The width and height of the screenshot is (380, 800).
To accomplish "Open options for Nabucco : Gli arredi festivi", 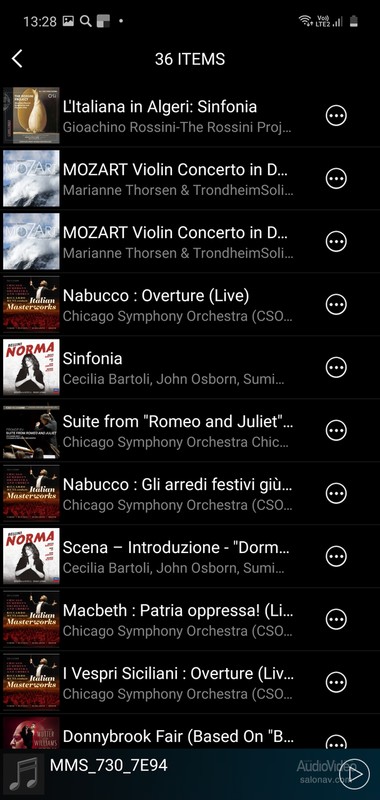I will pos(336,493).
